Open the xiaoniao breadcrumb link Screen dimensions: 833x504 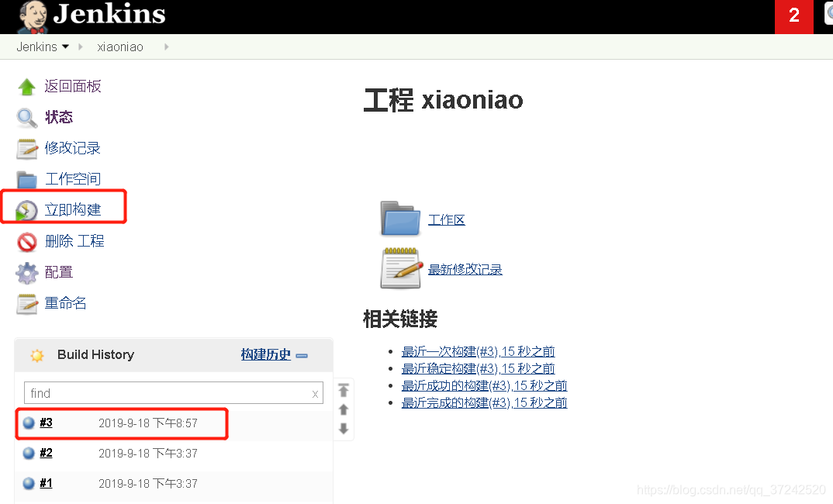click(120, 47)
